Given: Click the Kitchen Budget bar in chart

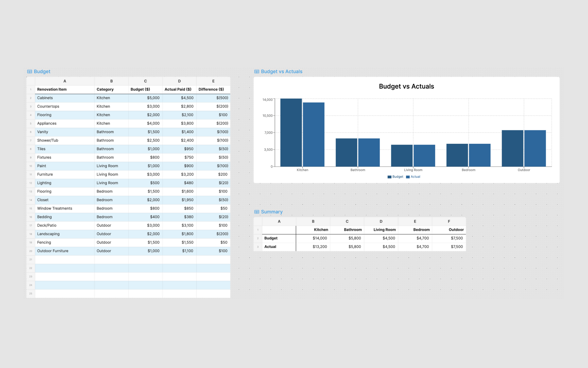Looking at the screenshot, I should click(291, 133).
